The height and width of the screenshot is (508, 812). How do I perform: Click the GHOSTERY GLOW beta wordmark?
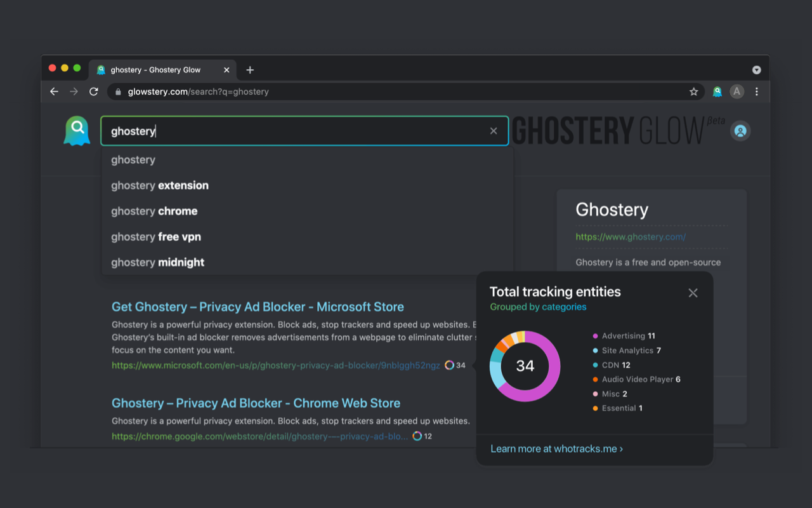(x=619, y=131)
